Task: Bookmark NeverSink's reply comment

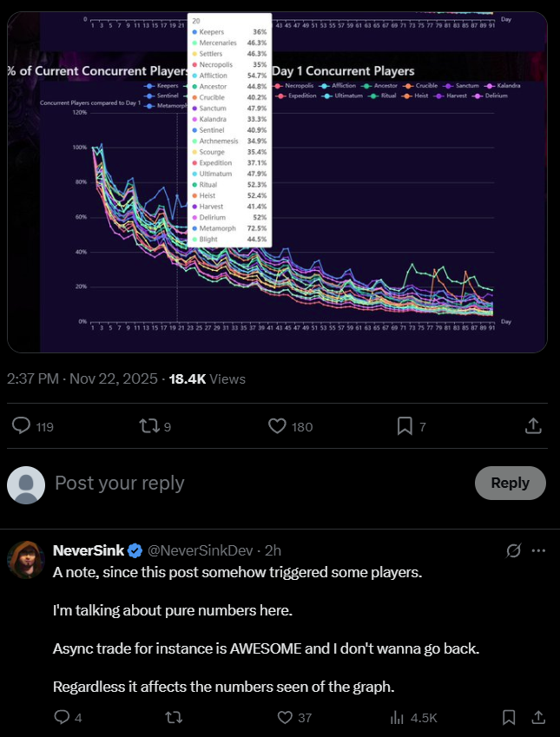Action: pos(510,717)
